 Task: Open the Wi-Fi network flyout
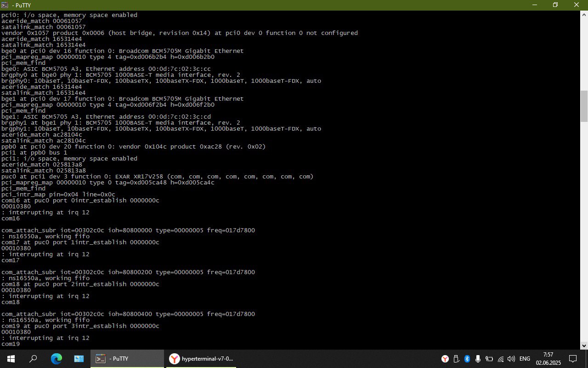click(x=501, y=359)
